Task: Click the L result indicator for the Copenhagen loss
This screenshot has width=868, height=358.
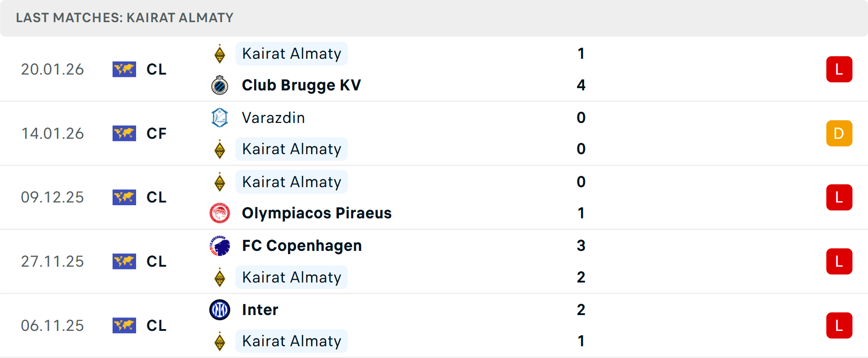Action: pyautogui.click(x=840, y=261)
